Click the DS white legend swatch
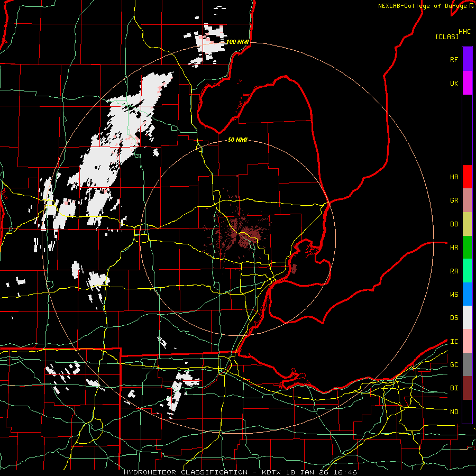Screen dimensions: 476x476 [x=467, y=317]
